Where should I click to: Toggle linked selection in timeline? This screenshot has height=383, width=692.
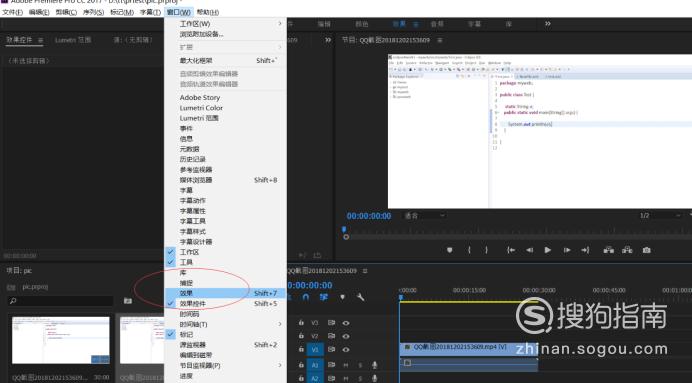[x=324, y=297]
